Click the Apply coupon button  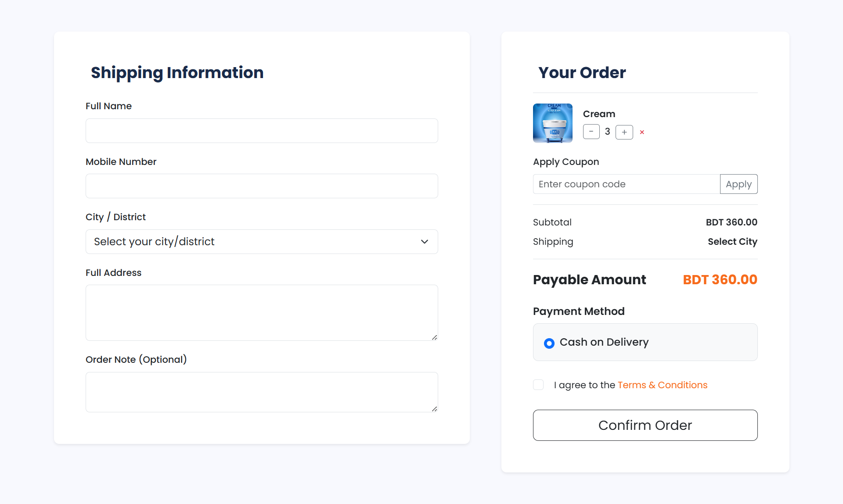coord(739,184)
